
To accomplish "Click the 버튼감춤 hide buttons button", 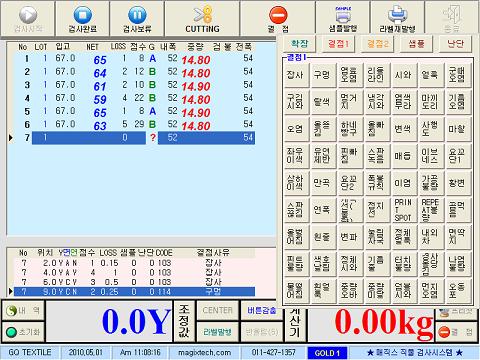I will 262,310.
